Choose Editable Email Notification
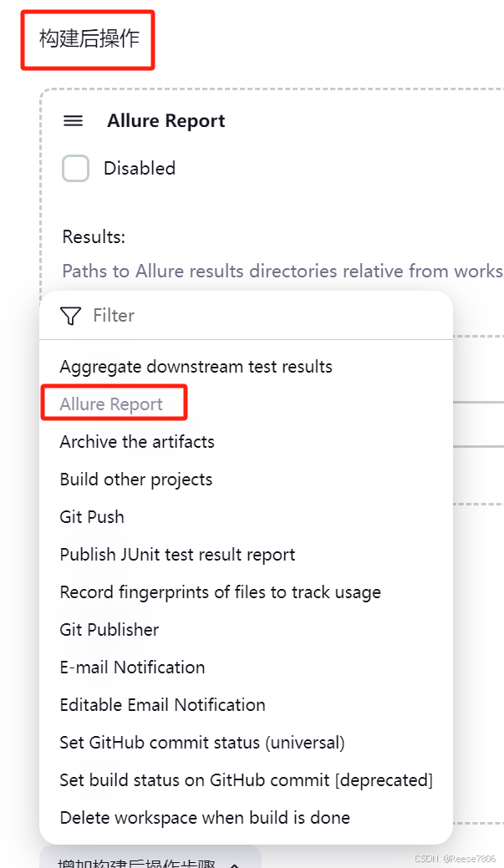Screen dimensions: 504x868 click(x=163, y=705)
